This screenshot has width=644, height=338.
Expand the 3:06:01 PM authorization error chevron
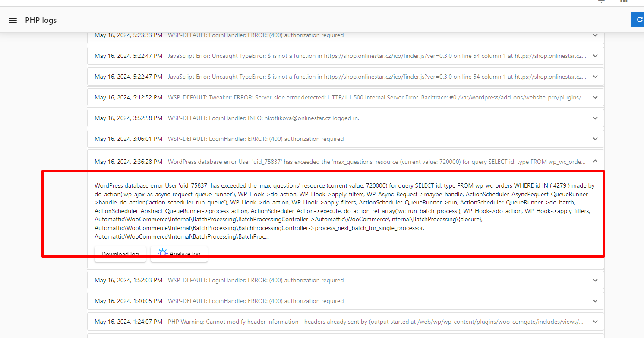click(x=595, y=139)
